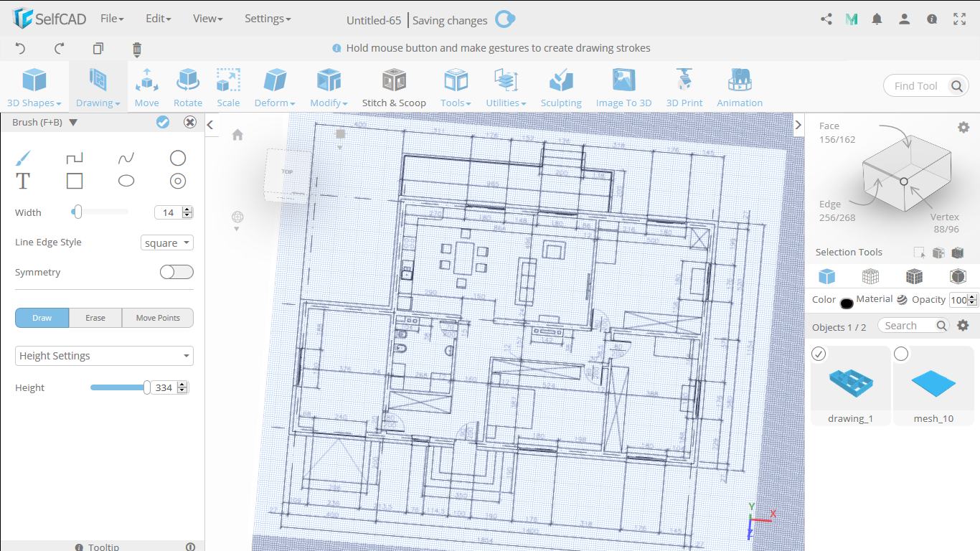980x551 pixels.
Task: Open the black Color swatch
Action: [x=847, y=303]
